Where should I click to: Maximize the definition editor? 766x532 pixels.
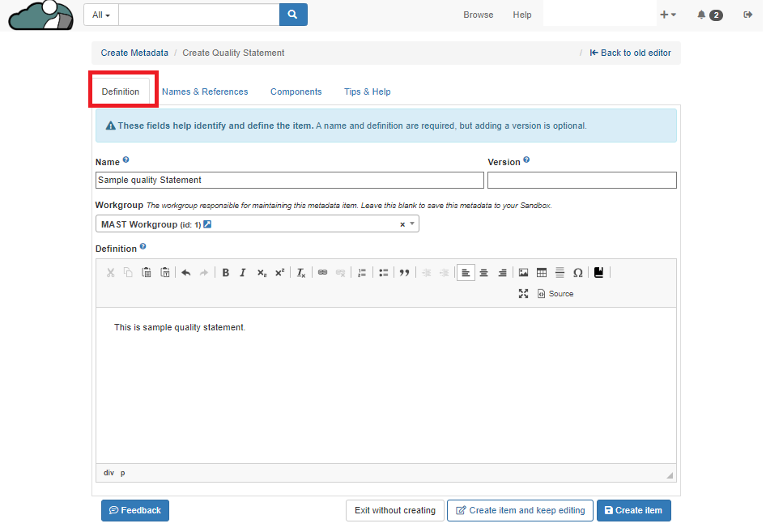[523, 294]
